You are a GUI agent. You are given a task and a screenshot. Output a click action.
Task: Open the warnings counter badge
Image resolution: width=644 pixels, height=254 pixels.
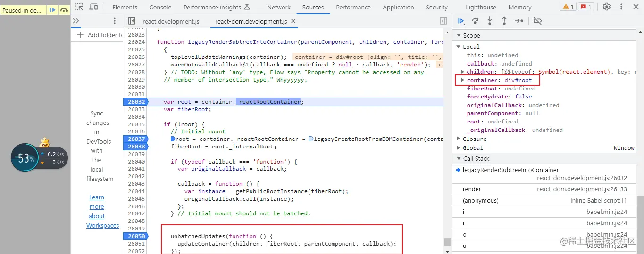(568, 7)
